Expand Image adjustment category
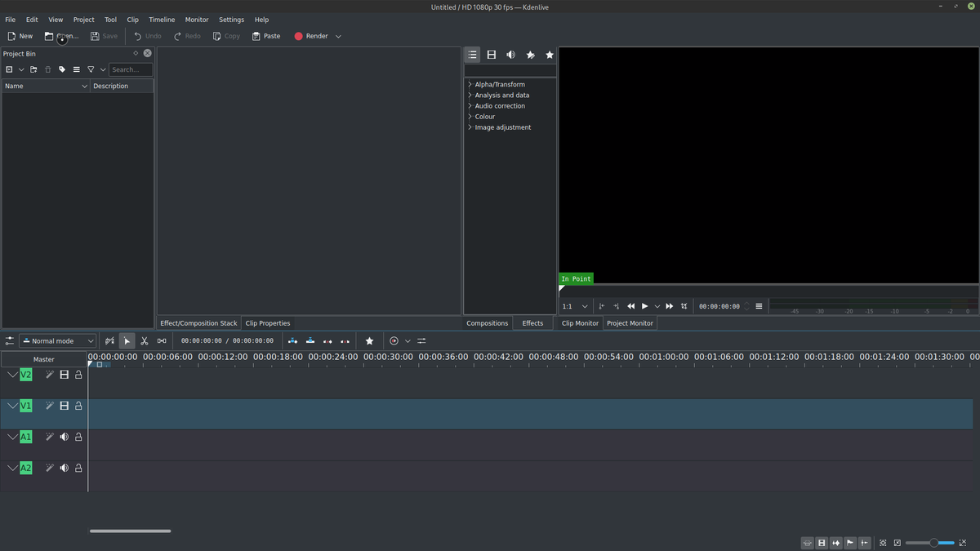Viewport: 980px width, 551px height. click(470, 127)
